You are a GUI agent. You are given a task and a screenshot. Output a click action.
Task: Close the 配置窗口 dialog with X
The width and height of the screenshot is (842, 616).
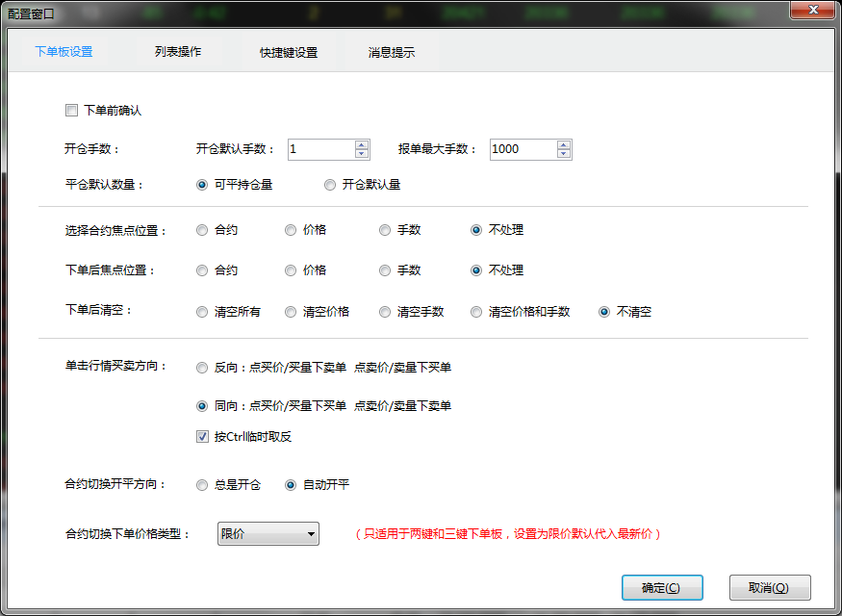[x=812, y=10]
